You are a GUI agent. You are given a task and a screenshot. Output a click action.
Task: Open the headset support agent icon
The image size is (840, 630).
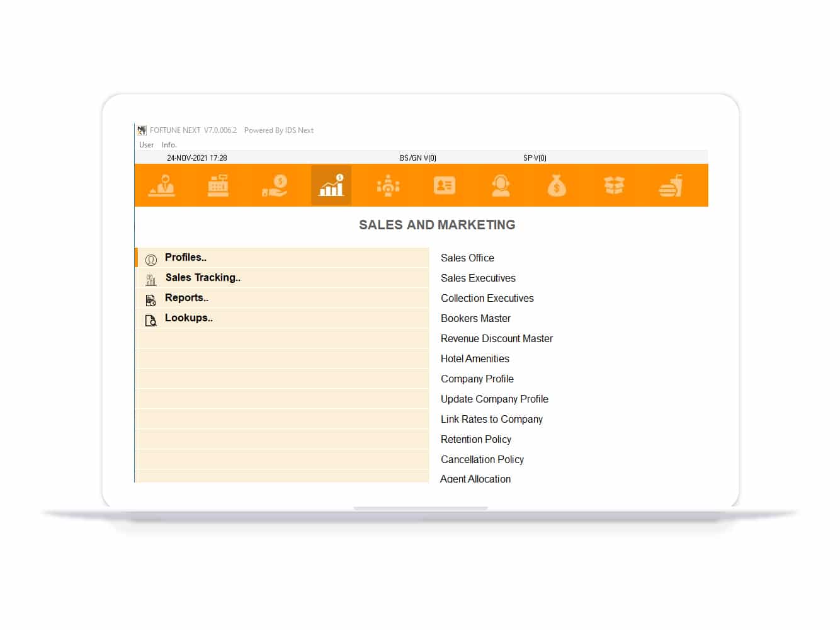[x=501, y=186]
